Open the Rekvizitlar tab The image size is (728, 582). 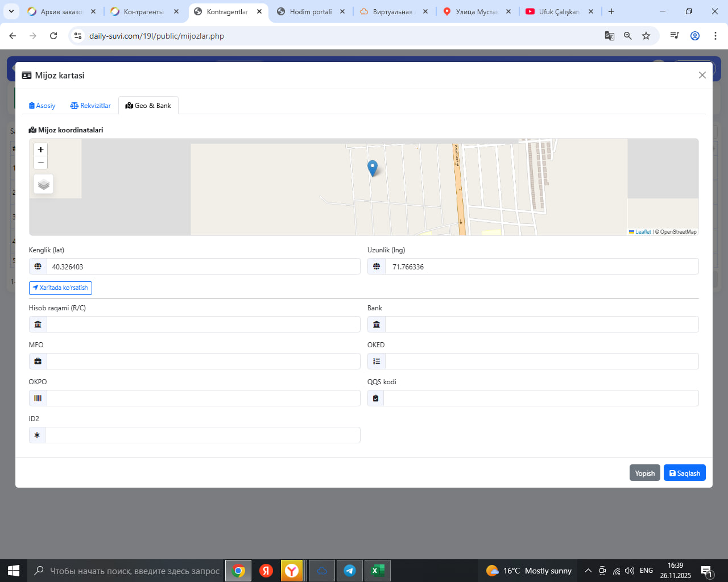coord(90,106)
